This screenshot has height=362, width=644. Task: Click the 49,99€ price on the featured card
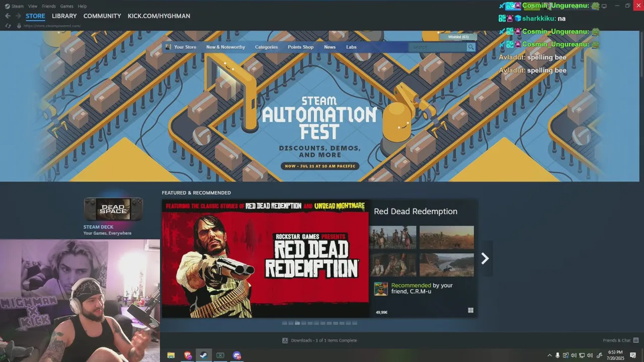point(381,312)
